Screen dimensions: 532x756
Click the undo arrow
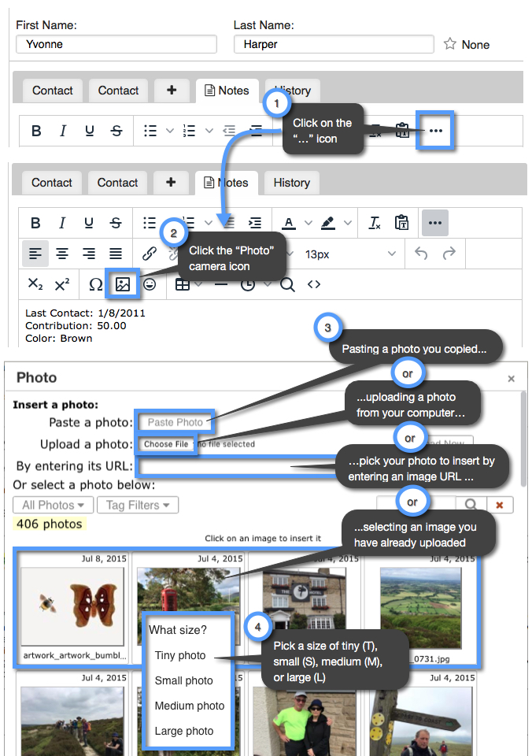pos(421,253)
